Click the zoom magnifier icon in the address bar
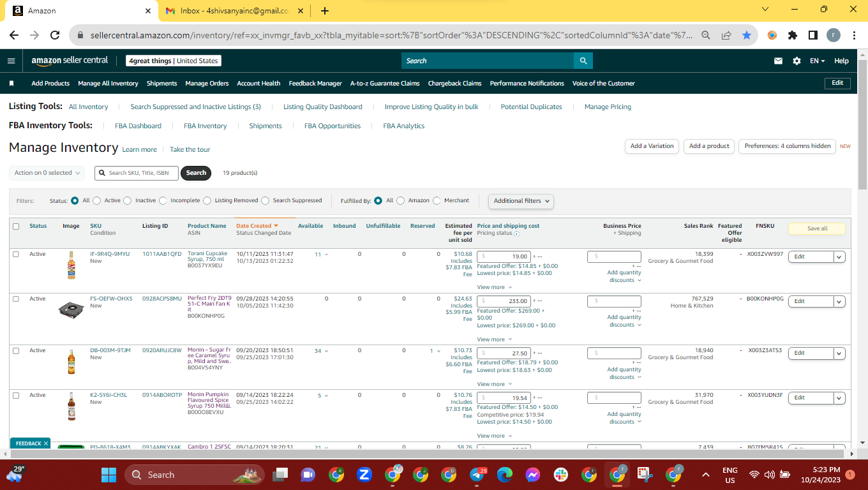This screenshot has width=868, height=490. tap(706, 36)
